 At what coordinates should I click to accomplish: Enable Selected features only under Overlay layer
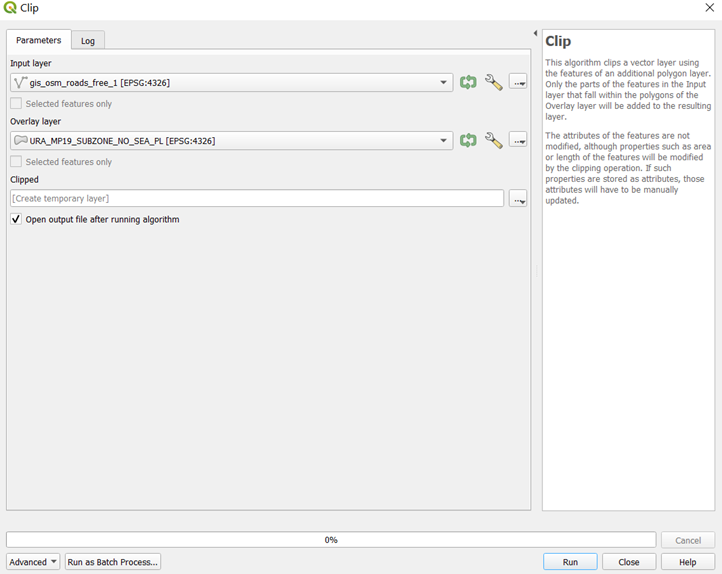[16, 161]
